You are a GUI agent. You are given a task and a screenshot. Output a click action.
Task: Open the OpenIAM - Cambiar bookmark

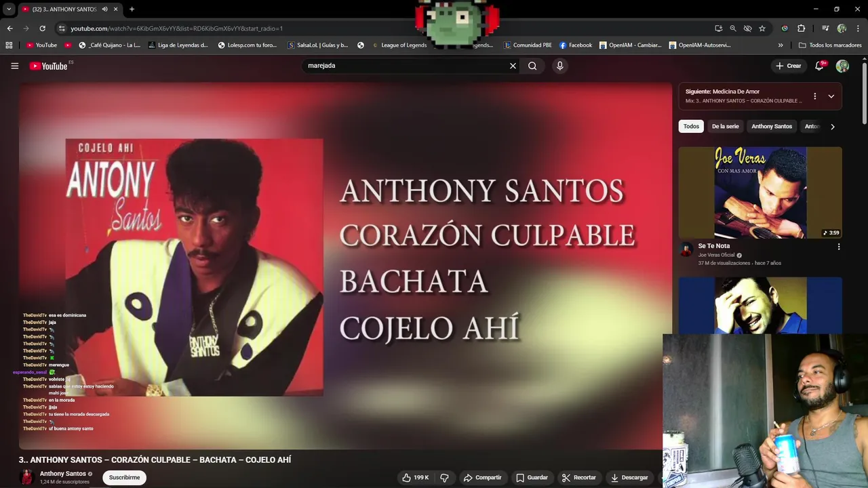(630, 45)
